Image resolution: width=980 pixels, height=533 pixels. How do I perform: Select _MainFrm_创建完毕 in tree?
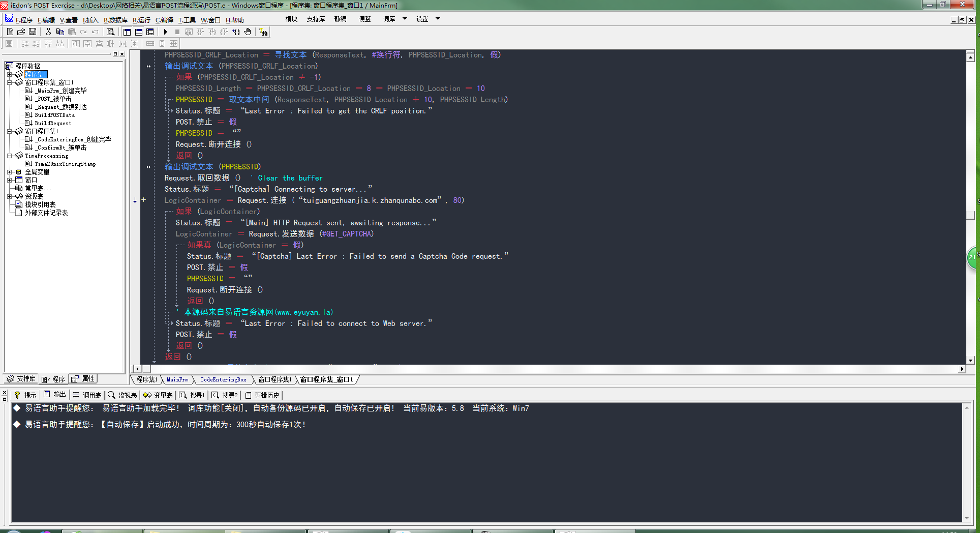62,91
